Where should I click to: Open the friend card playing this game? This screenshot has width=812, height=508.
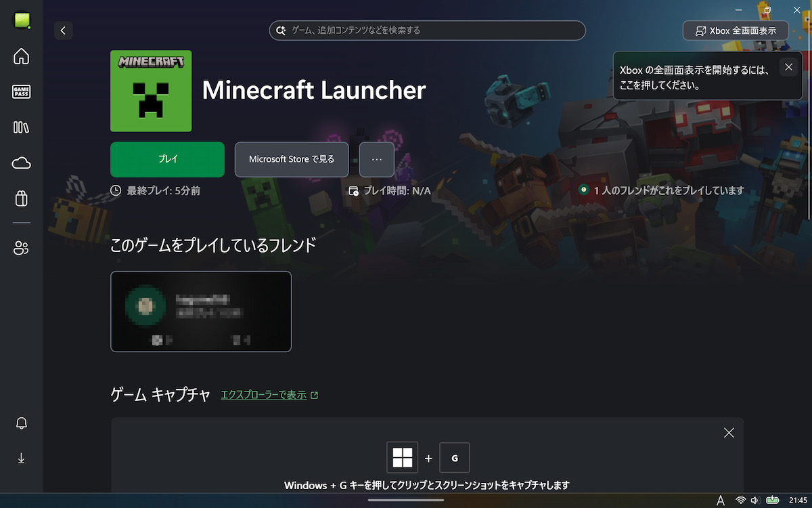201,312
